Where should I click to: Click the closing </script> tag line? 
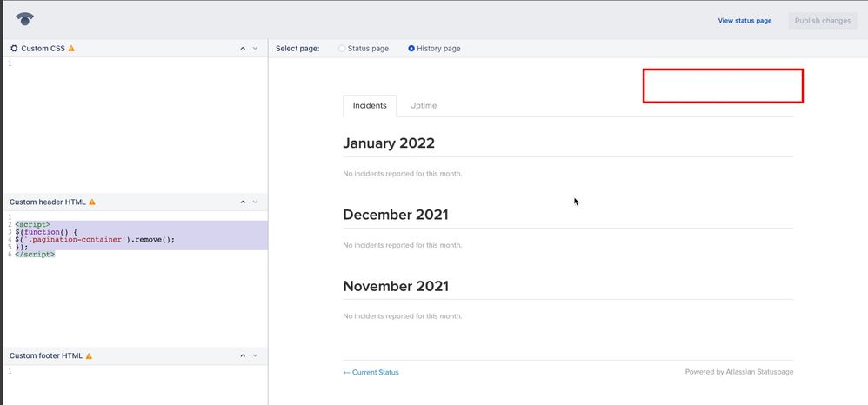(35, 254)
